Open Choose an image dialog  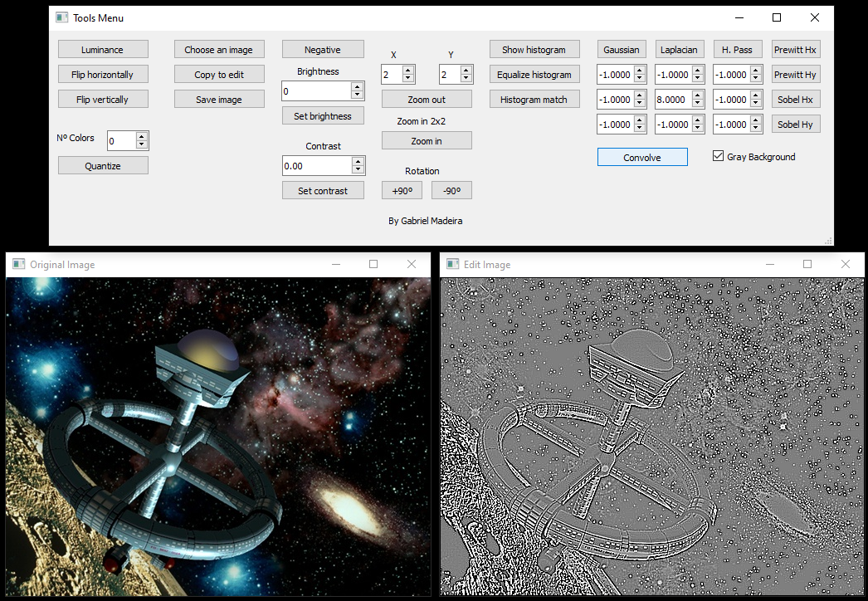[x=219, y=49]
